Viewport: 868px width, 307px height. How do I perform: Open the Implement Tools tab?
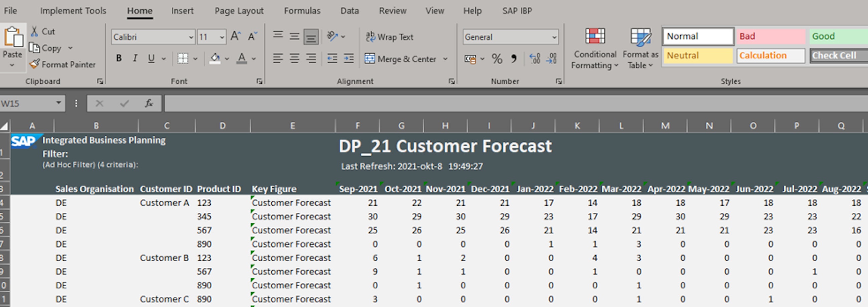73,10
